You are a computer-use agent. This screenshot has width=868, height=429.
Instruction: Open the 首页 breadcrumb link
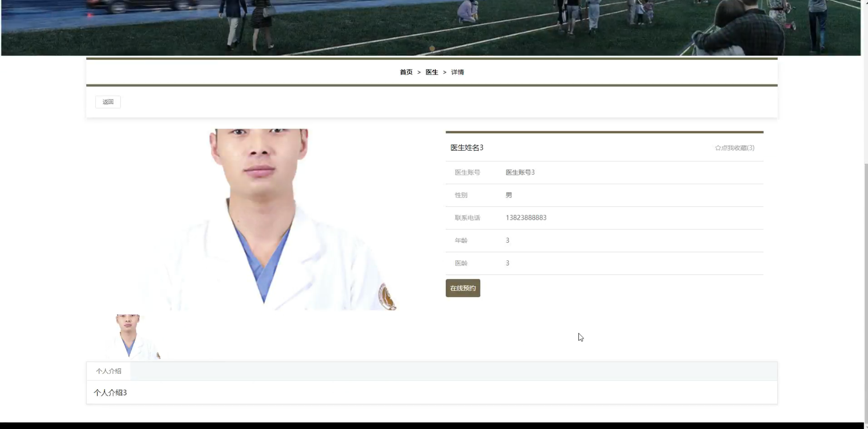(x=406, y=72)
